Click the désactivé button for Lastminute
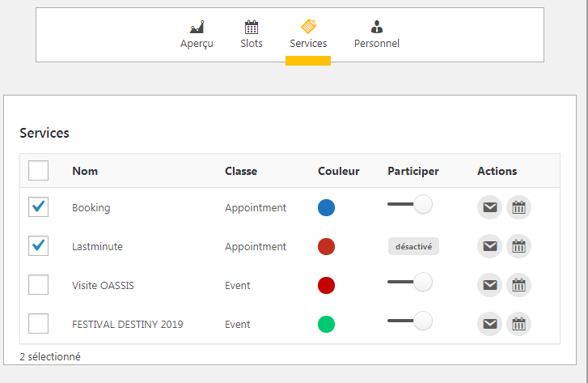 pos(413,246)
